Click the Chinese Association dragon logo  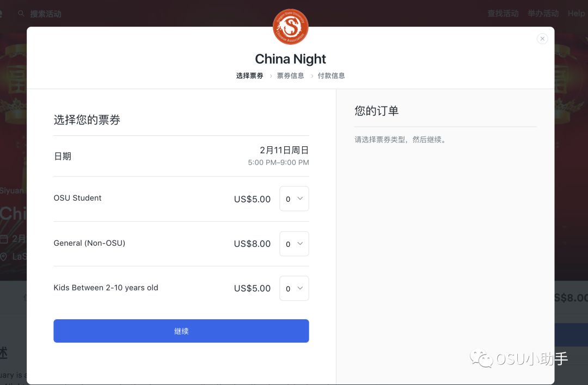tap(291, 27)
